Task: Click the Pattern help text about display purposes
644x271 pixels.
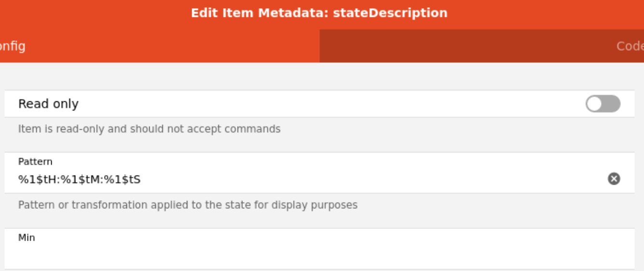Action: click(x=188, y=205)
